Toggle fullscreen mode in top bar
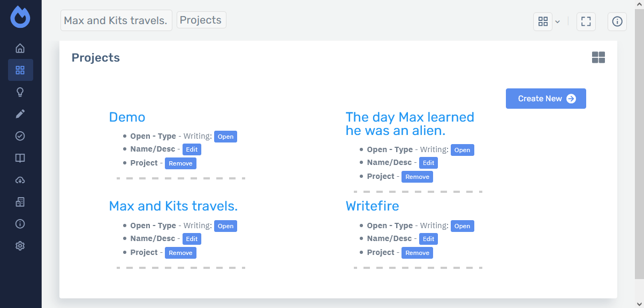 point(586,21)
